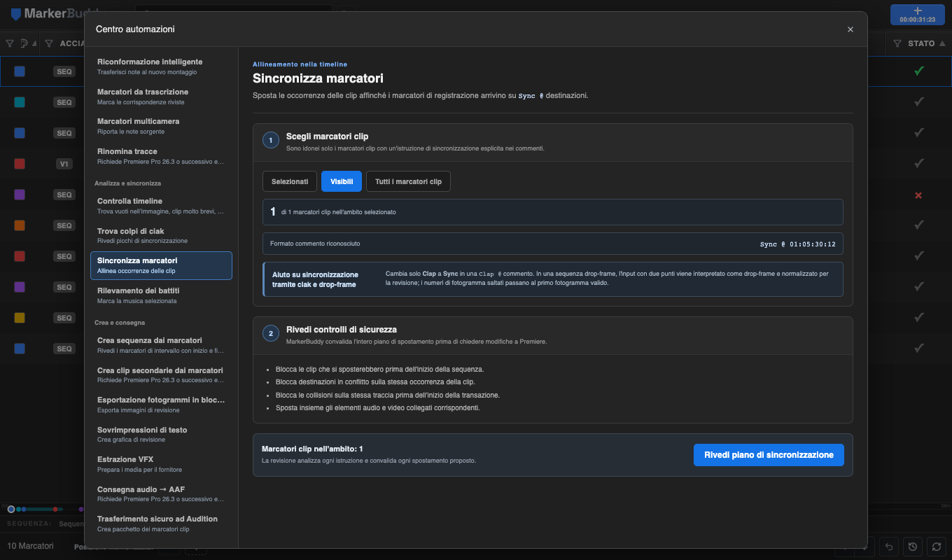Select the Selezionati scope option
The width and height of the screenshot is (952, 560).
click(290, 181)
